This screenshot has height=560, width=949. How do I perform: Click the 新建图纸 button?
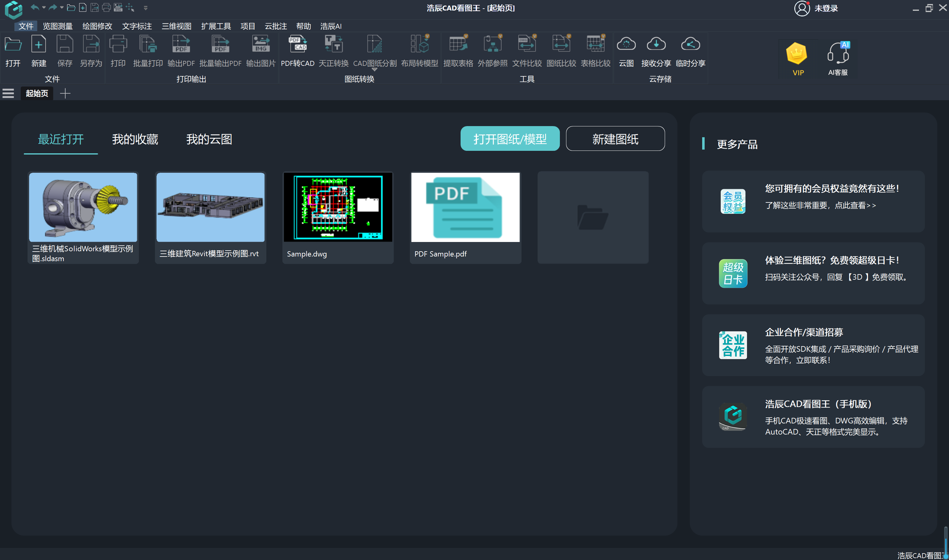[615, 138]
